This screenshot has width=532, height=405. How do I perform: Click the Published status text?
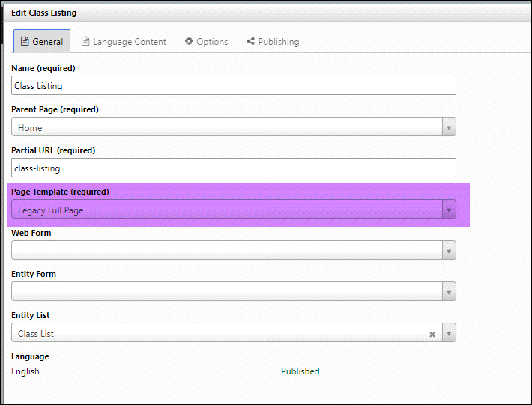tap(300, 371)
